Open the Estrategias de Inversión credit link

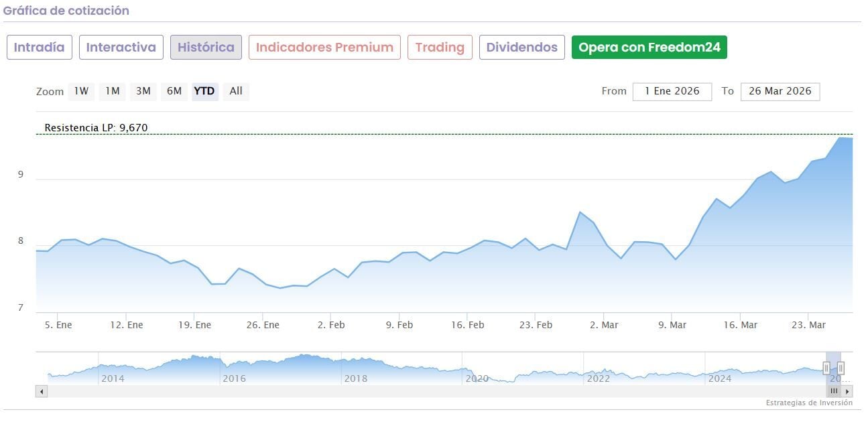tap(809, 403)
